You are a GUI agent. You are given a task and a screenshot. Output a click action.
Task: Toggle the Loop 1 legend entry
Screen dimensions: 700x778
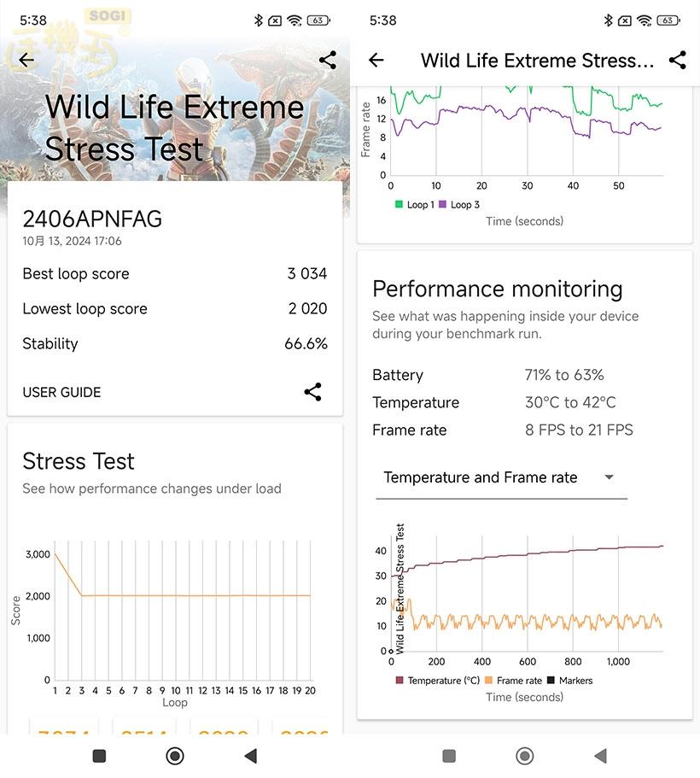pyautogui.click(x=414, y=205)
